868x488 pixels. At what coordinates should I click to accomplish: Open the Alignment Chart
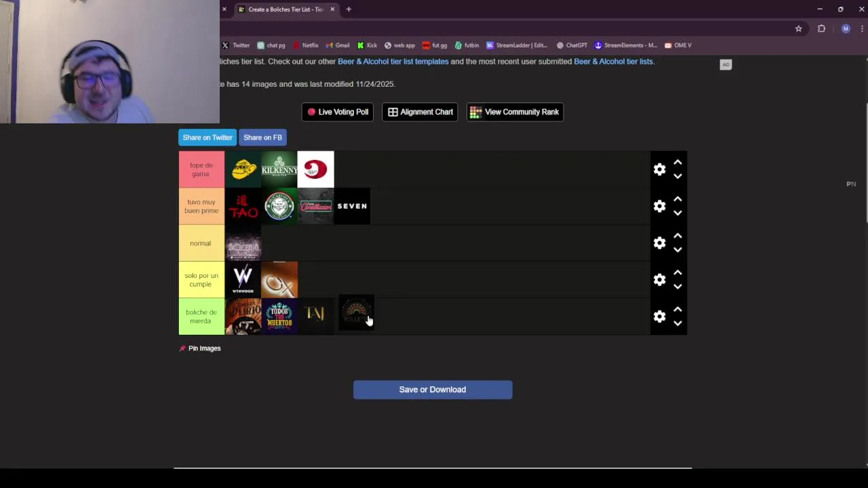tap(420, 112)
